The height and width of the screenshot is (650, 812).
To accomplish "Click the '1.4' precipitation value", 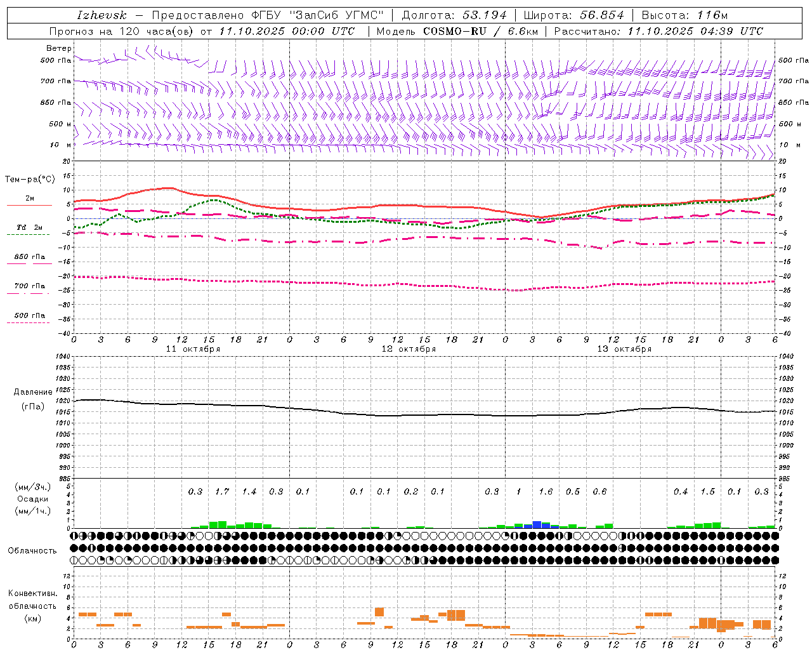I will point(249,491).
